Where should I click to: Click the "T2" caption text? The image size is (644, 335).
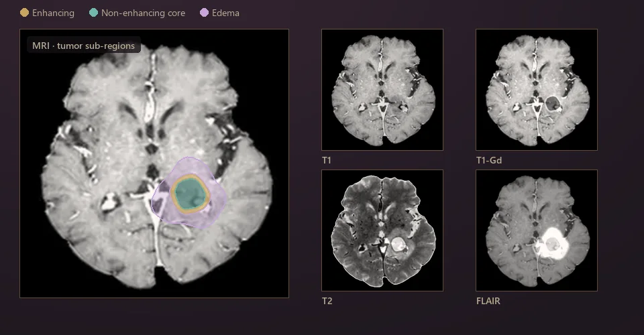coord(327,301)
